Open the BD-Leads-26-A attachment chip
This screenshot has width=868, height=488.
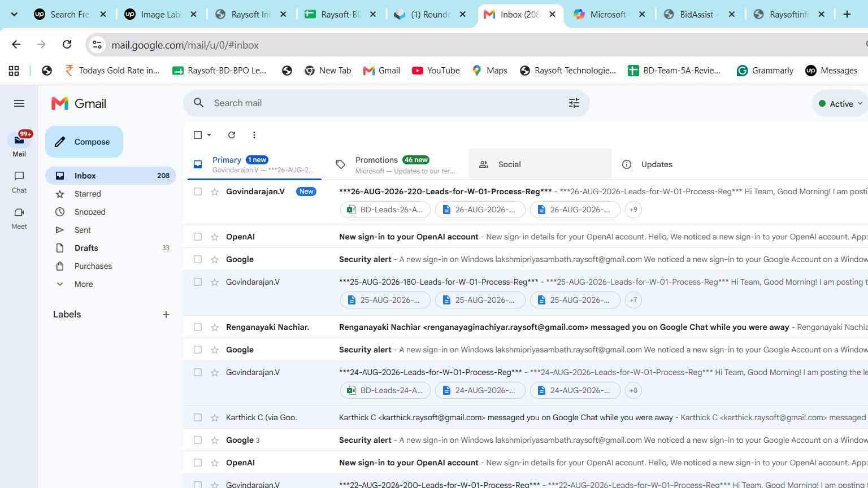coord(385,210)
